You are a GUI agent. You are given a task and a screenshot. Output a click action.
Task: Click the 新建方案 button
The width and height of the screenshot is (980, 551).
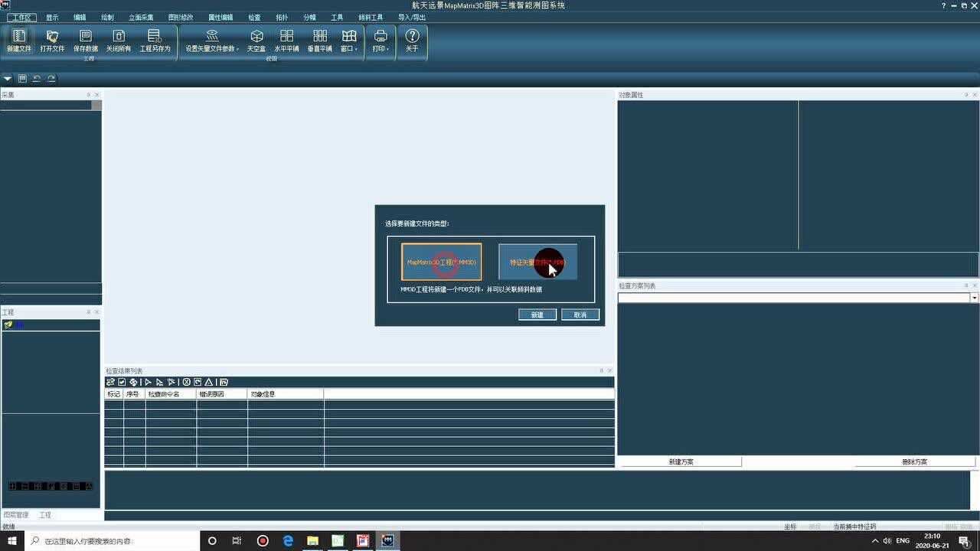tap(680, 461)
